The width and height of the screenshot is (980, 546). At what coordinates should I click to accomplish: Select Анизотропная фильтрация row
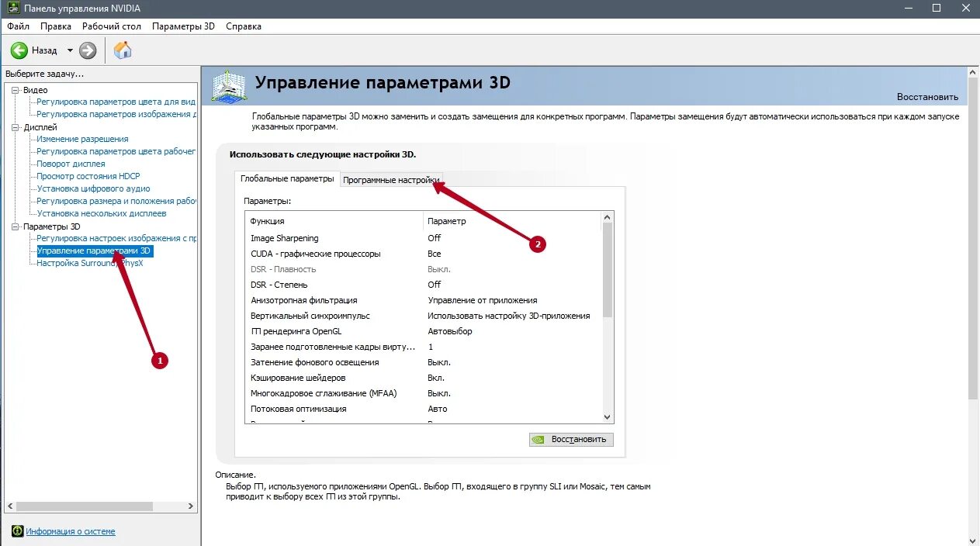click(423, 300)
